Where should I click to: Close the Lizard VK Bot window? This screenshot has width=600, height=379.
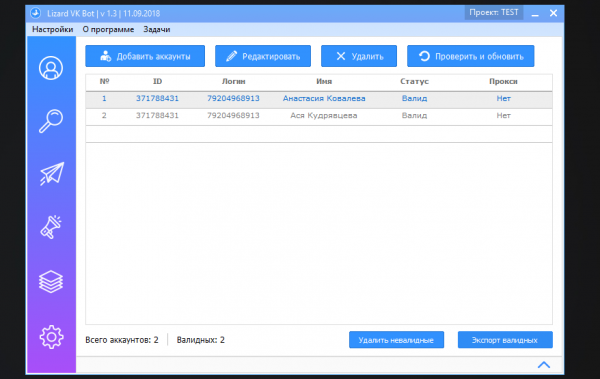(553, 13)
